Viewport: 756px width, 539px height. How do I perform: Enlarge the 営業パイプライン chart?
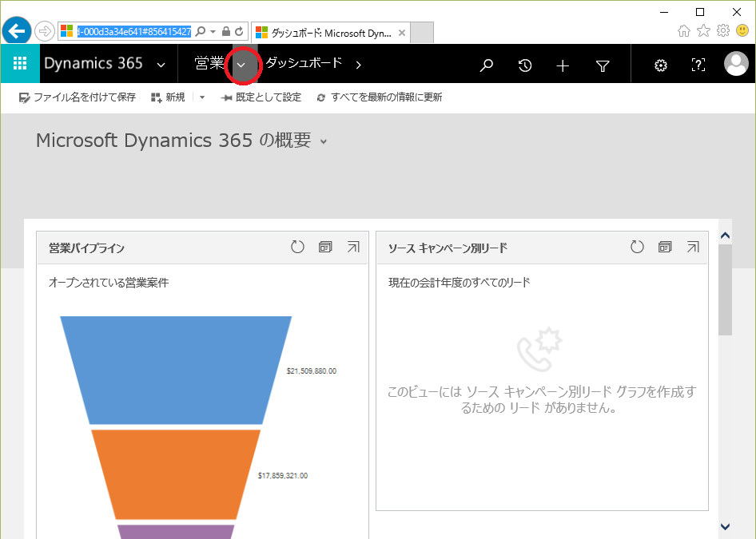(x=353, y=247)
